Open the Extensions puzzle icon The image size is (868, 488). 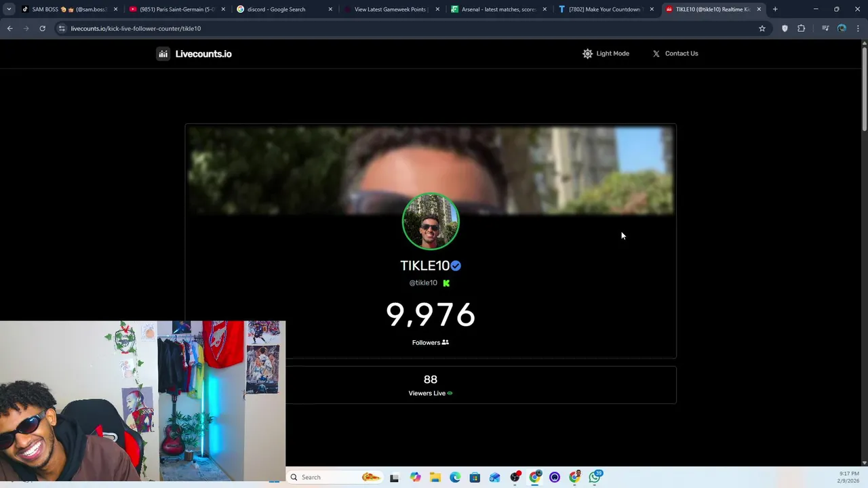tap(802, 28)
